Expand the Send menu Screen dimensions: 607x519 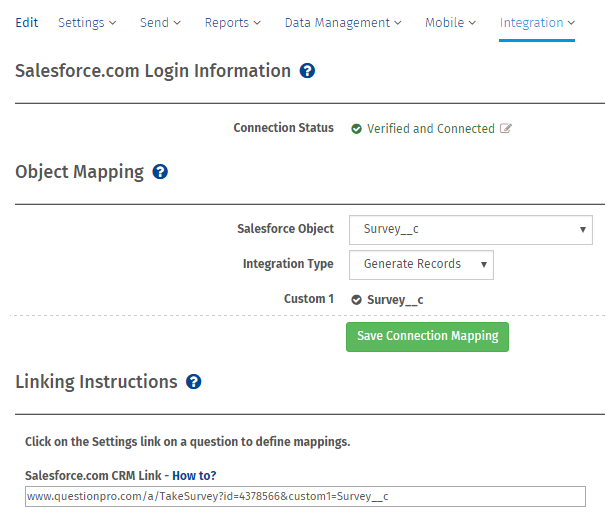click(x=160, y=22)
